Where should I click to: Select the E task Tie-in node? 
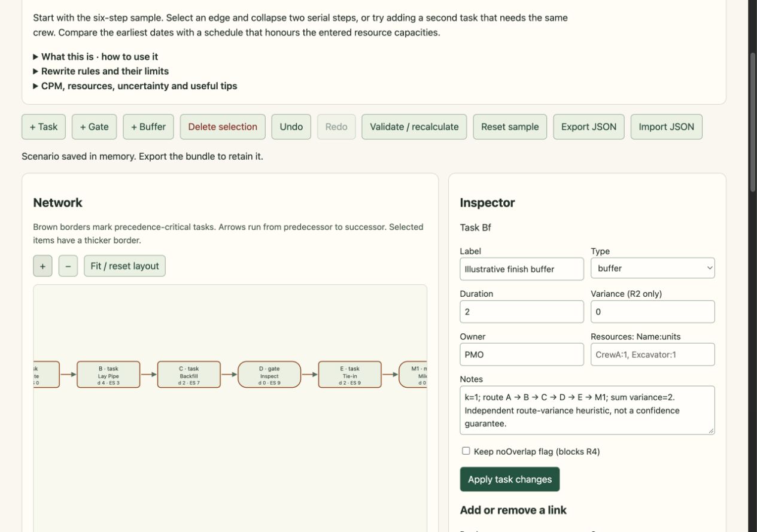(349, 375)
